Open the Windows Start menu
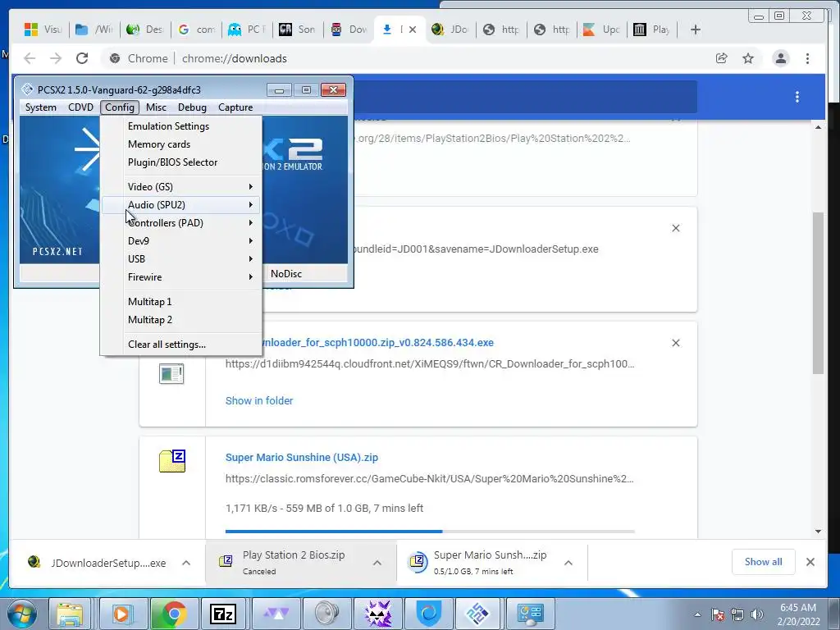Viewport: 840px width, 630px height. 21,614
